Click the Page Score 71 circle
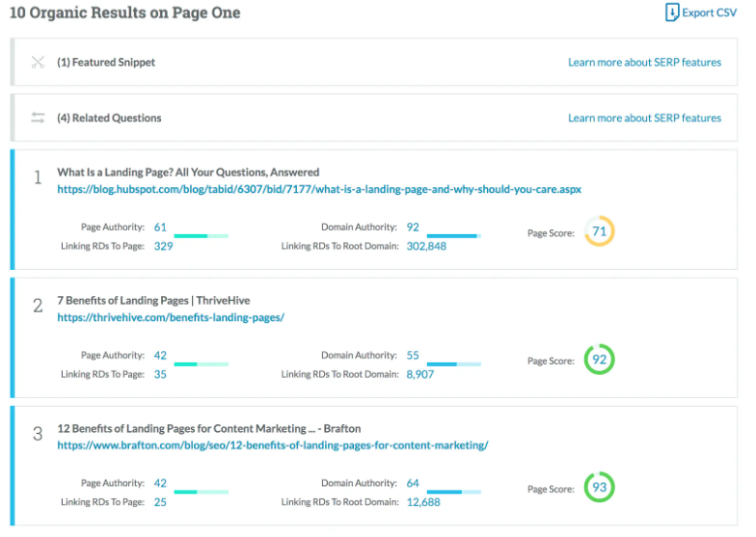Image resolution: width=756 pixels, height=537 pixels. tap(599, 232)
